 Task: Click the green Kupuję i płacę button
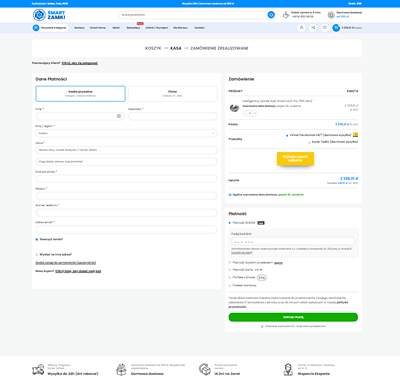tap(293, 317)
